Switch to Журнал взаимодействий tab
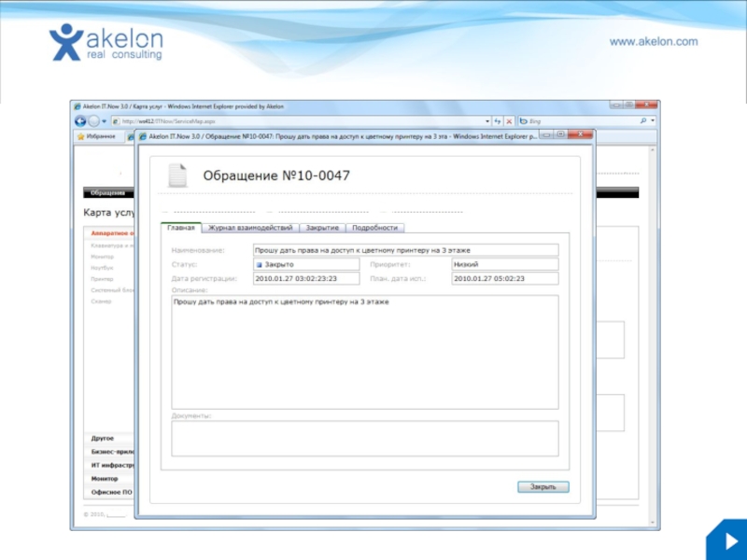The height and width of the screenshot is (560, 747). tap(250, 228)
